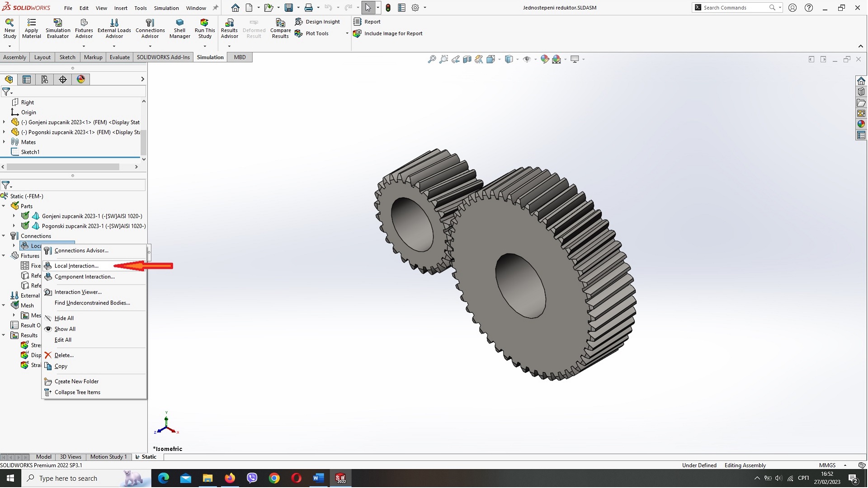Viewport: 868px width, 488px height.
Task: Click Zoom to Fit in view toolbar
Action: click(x=432, y=59)
